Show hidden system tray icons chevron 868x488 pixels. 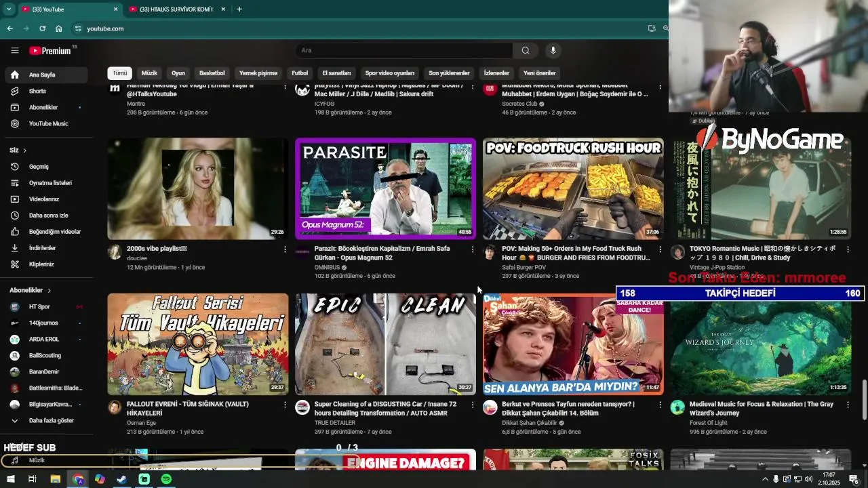766,479
